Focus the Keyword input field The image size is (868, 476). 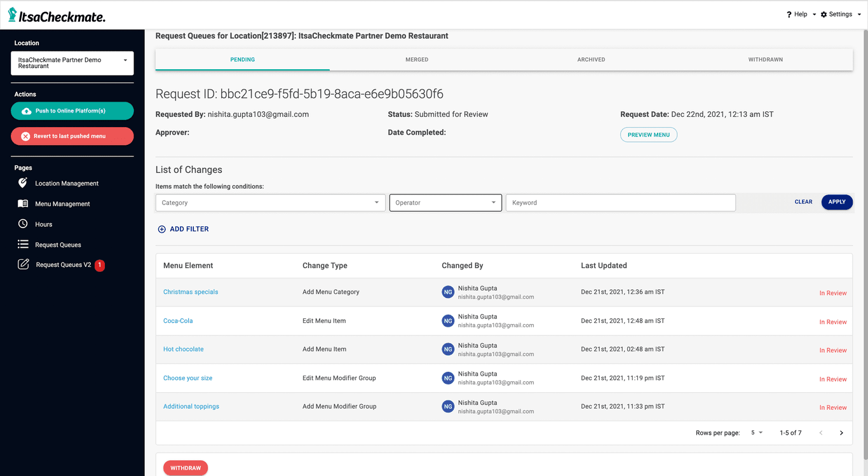tap(620, 203)
